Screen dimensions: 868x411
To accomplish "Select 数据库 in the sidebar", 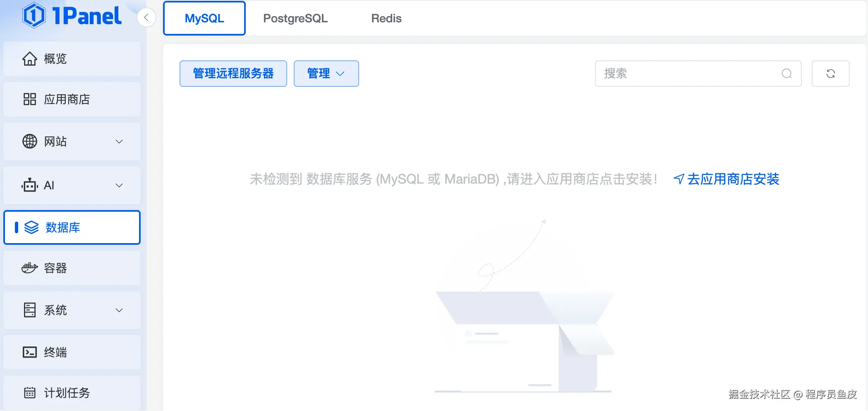I will (72, 227).
